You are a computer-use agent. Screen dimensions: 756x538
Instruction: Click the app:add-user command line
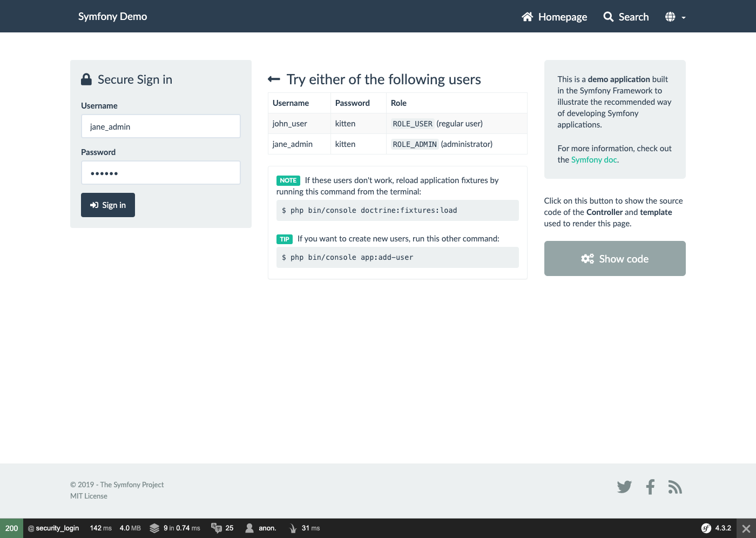[397, 258]
